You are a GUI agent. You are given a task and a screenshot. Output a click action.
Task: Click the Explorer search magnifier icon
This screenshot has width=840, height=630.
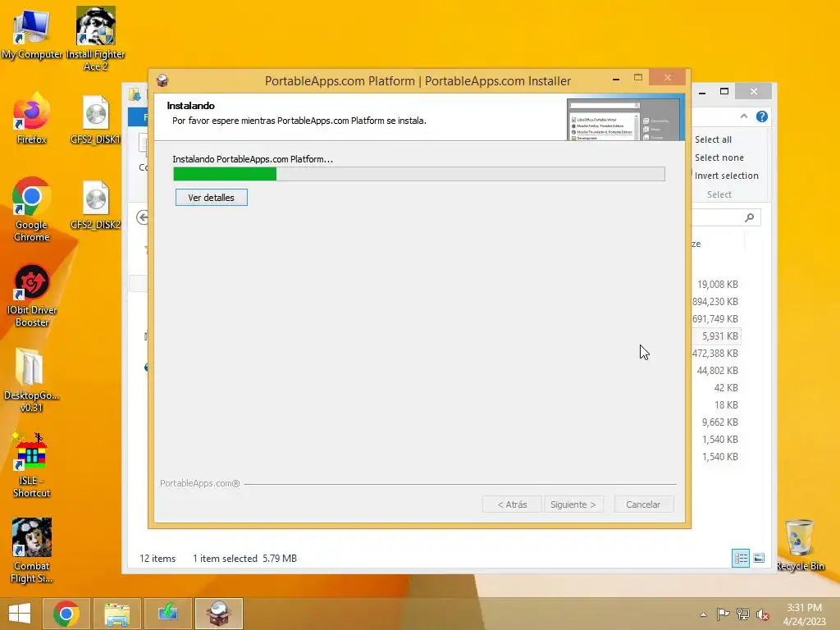pos(750,217)
